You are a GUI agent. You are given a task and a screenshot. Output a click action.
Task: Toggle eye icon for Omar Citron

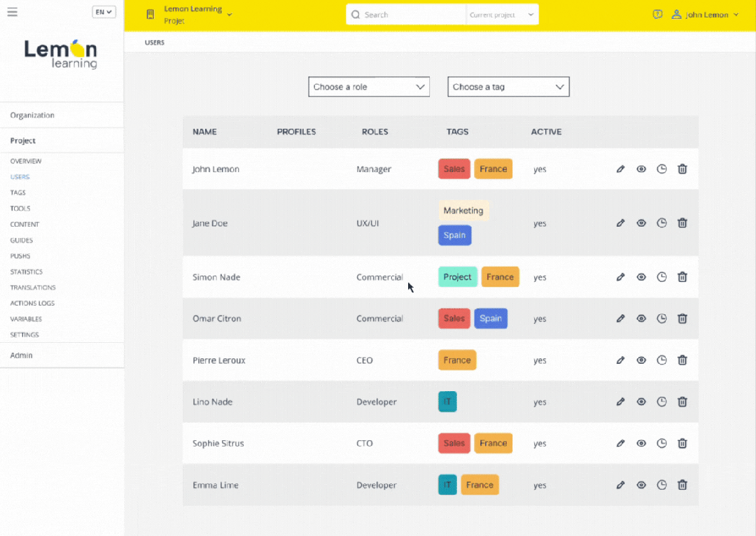(x=641, y=318)
